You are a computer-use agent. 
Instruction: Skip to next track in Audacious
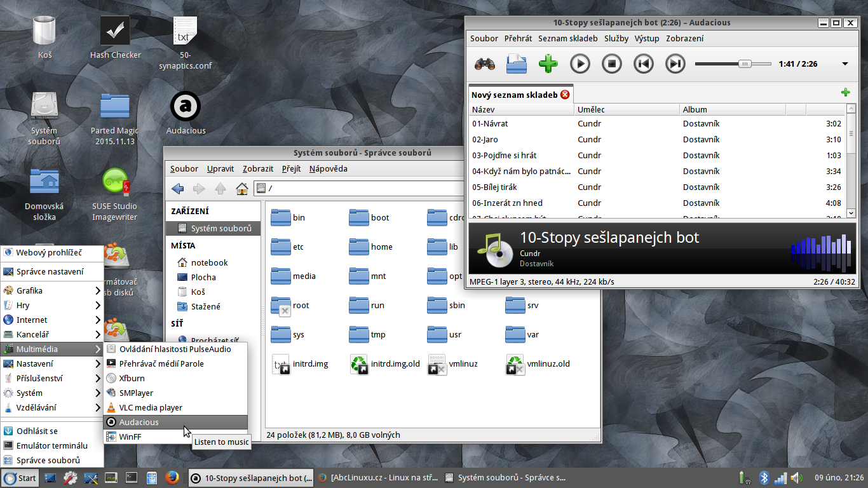coord(675,64)
